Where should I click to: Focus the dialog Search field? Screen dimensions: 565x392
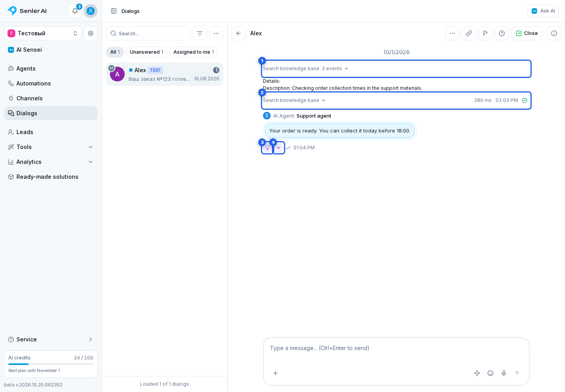pyautogui.click(x=148, y=33)
